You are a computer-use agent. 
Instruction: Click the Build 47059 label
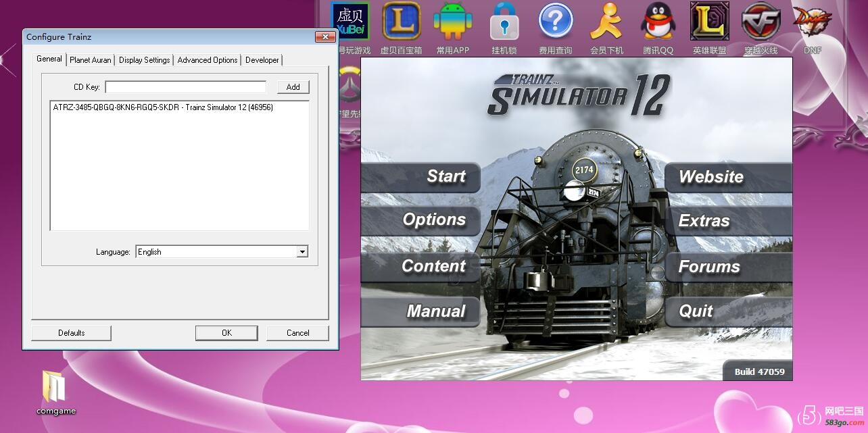(x=759, y=372)
